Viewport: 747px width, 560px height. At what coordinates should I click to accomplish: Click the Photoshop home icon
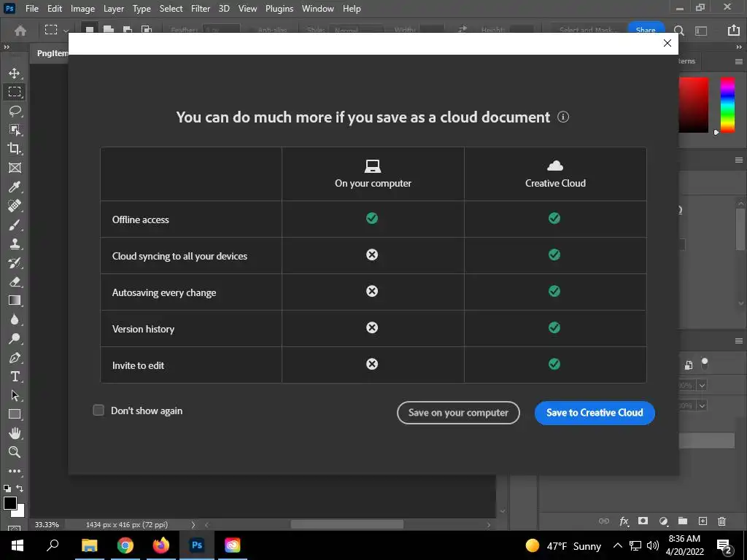coord(20,31)
